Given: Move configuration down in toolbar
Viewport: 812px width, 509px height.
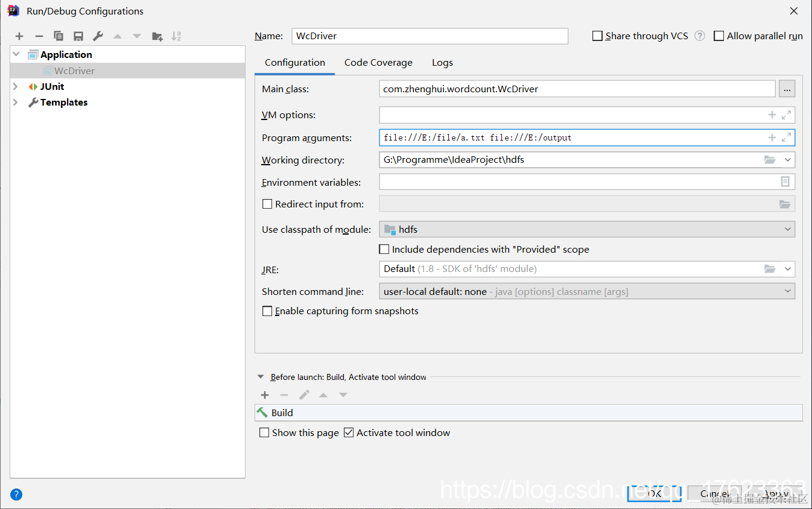Looking at the screenshot, I should pyautogui.click(x=137, y=36).
